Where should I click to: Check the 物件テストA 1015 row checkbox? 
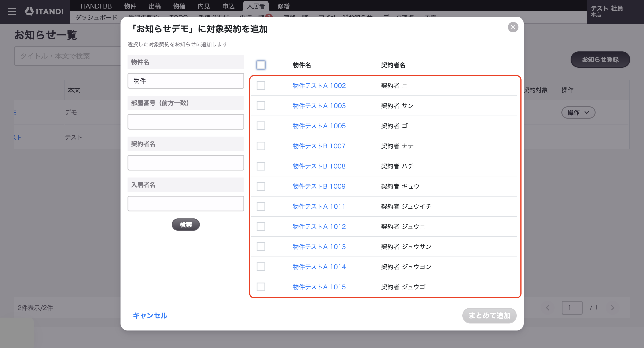pos(261,287)
